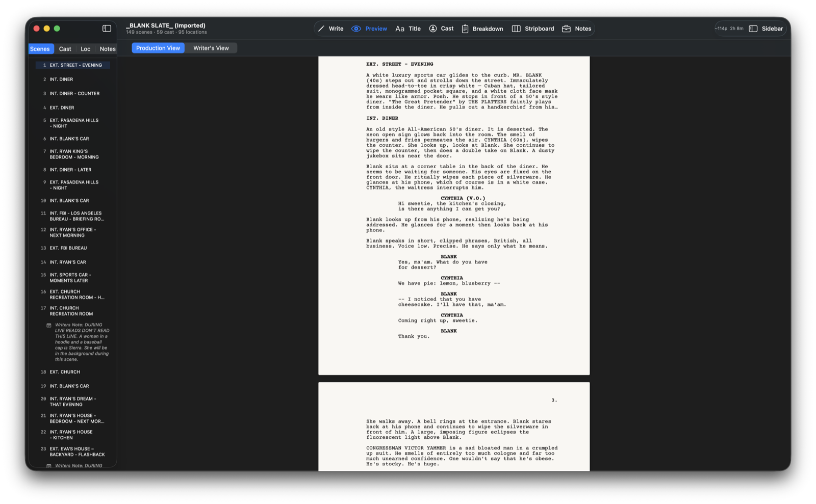Click the note icon under scene 17
The image size is (816, 504).
coord(49,325)
